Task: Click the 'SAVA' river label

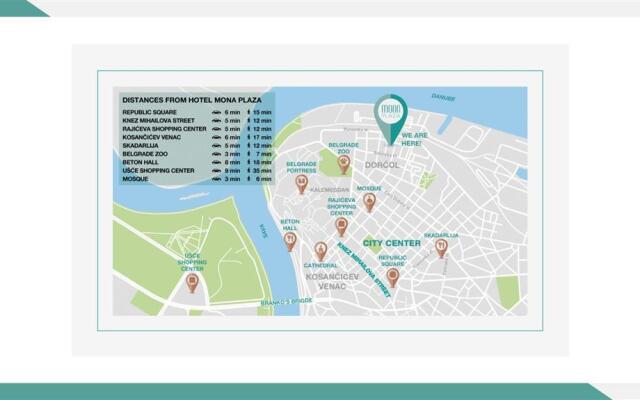Action: point(264,231)
